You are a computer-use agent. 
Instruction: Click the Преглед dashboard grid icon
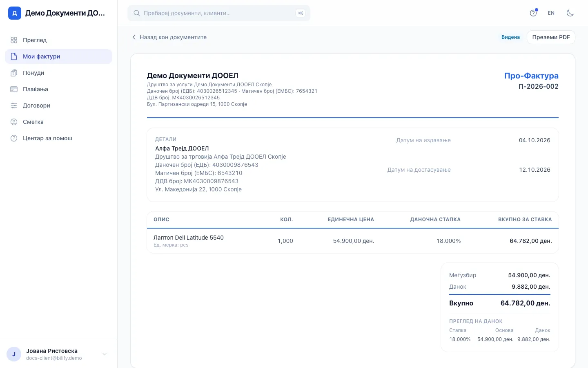pos(14,40)
